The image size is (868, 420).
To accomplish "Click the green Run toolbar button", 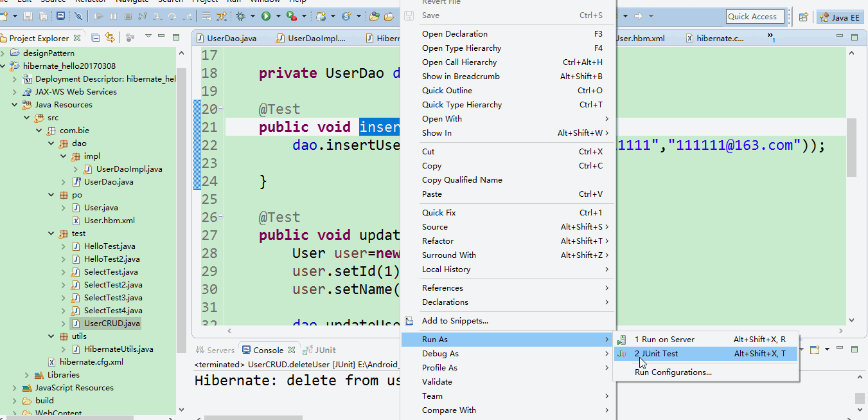I will 265,16.
